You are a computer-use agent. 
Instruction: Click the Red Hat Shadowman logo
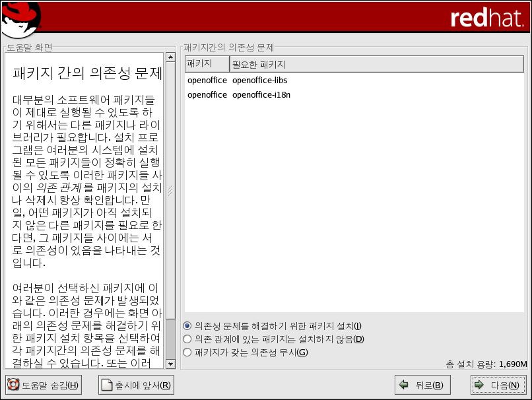(21, 20)
